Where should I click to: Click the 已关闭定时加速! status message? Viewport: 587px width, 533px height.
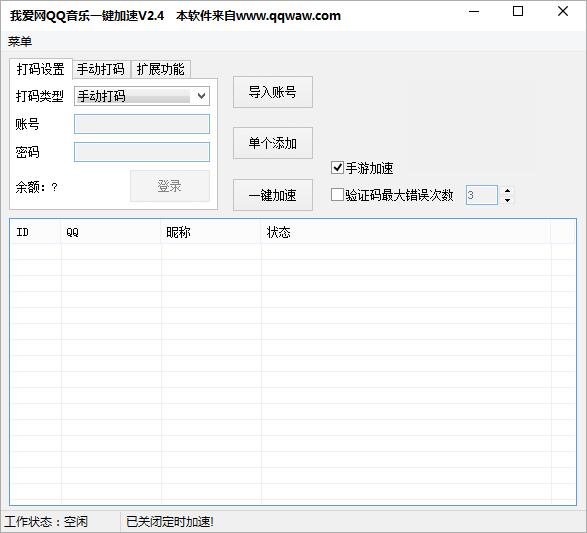(170, 521)
